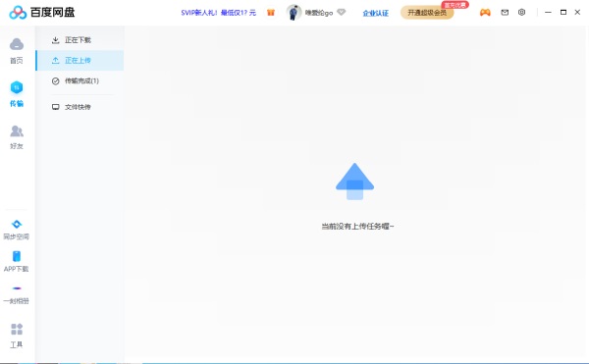The image size is (589, 364).
Task: Click the upload arrow illustration
Action: (x=354, y=182)
